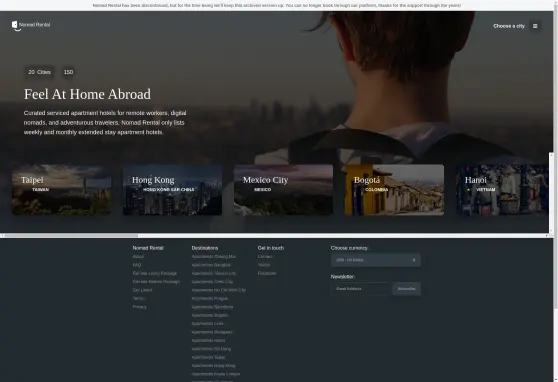Open Apartments Bogotá footer link
This screenshot has height=382, width=558.
pyautogui.click(x=210, y=315)
